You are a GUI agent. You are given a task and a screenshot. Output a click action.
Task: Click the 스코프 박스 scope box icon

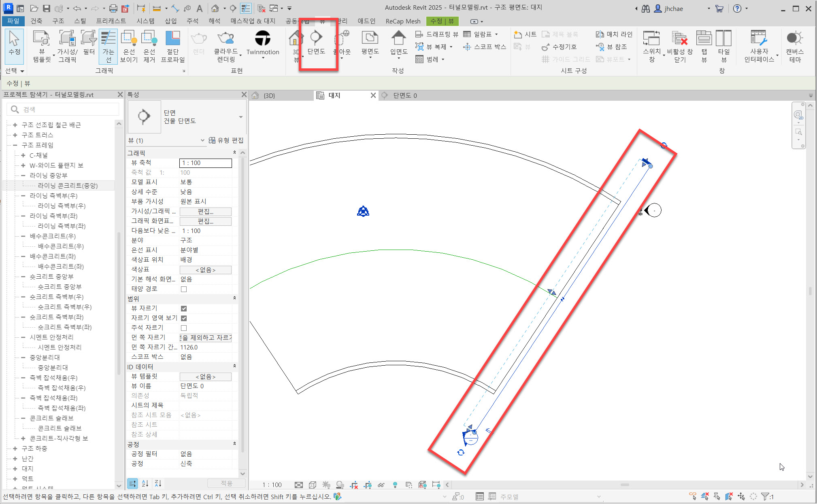click(x=485, y=47)
